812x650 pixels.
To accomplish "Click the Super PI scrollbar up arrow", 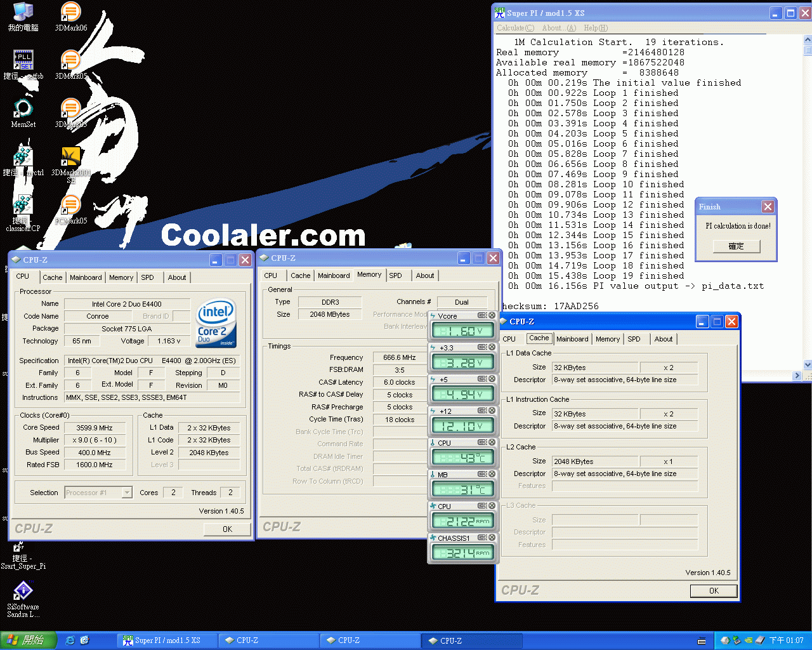I will pyautogui.click(x=808, y=39).
